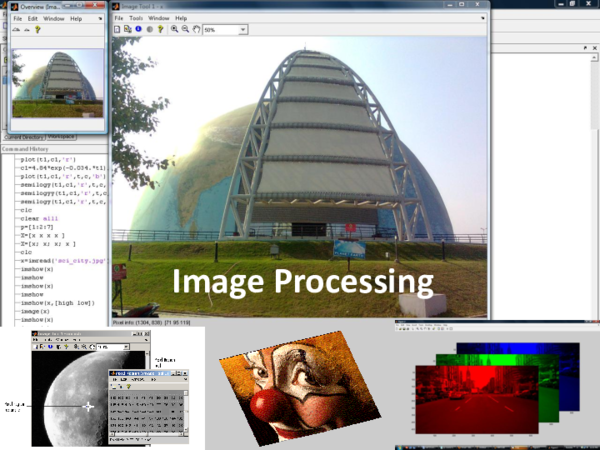Click gray Adjust Contrast icon in Image Tool
The image size is (600, 450).
point(150,29)
